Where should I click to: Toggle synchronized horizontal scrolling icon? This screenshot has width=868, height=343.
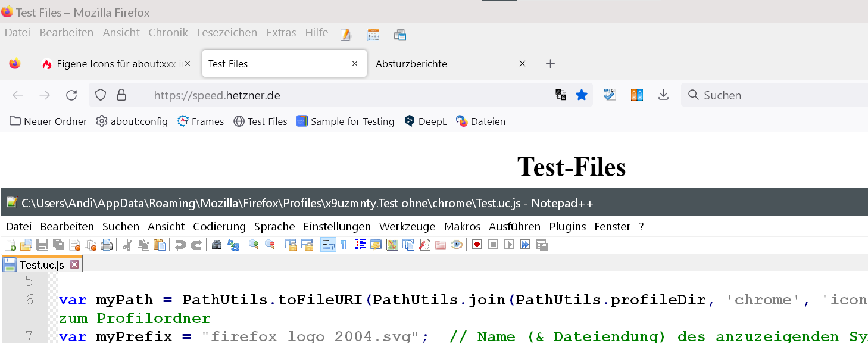click(307, 245)
